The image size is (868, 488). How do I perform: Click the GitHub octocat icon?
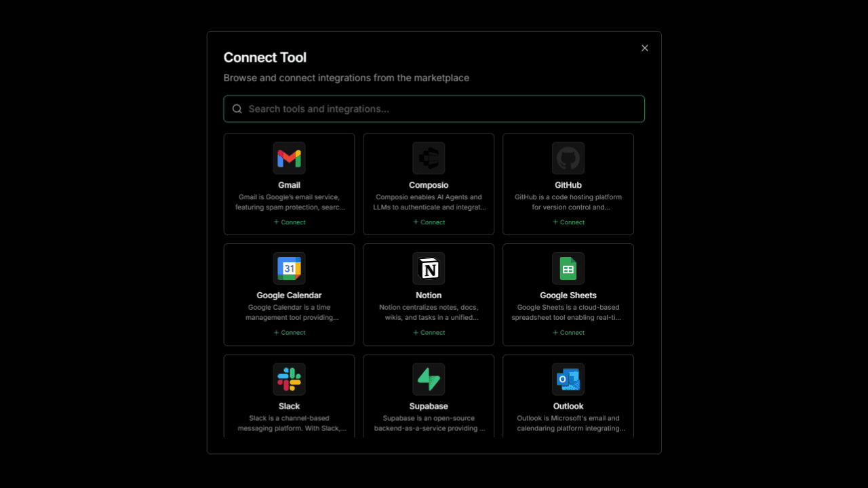(x=568, y=159)
